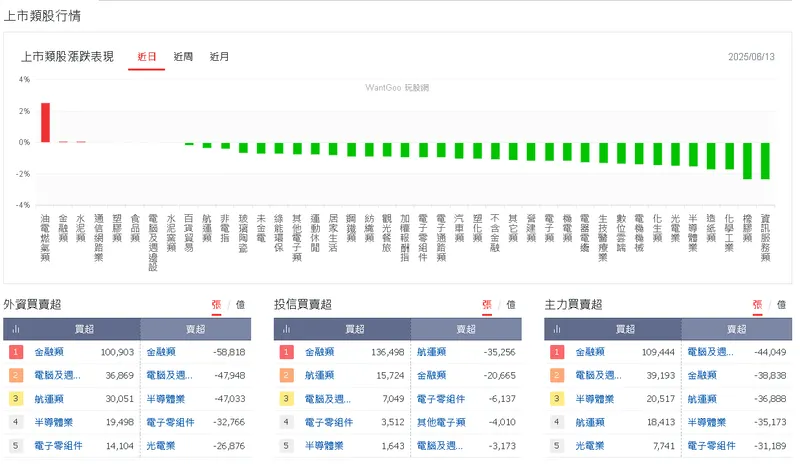This screenshot has height=464, width=800.
Task: Open 航運類 link with 15,724 in 投信 買超
Action: (319, 375)
